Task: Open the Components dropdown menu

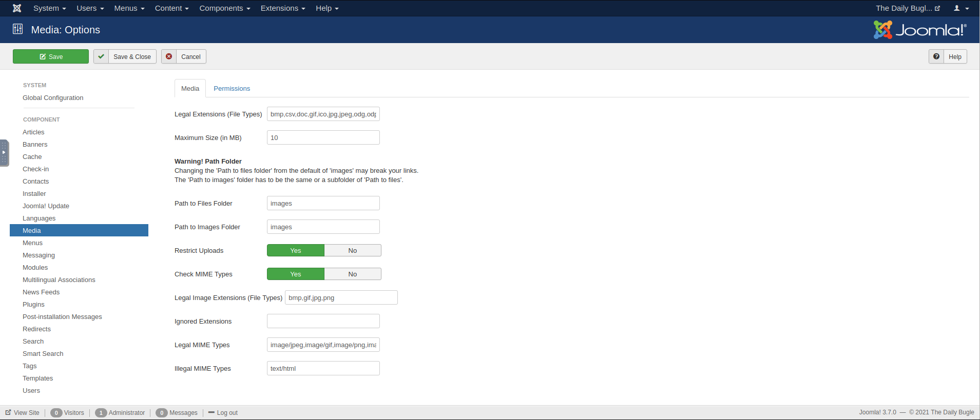Action: tap(225, 8)
